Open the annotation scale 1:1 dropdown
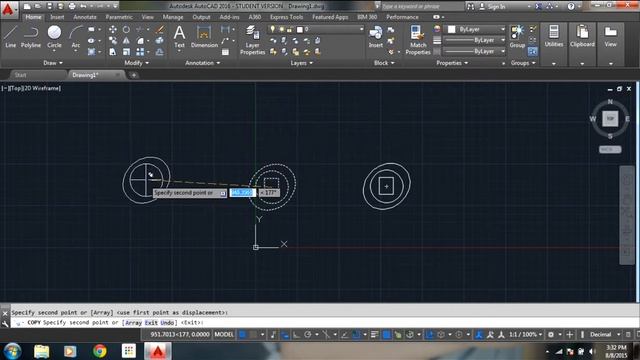The height and width of the screenshot is (360, 640). click(525, 335)
